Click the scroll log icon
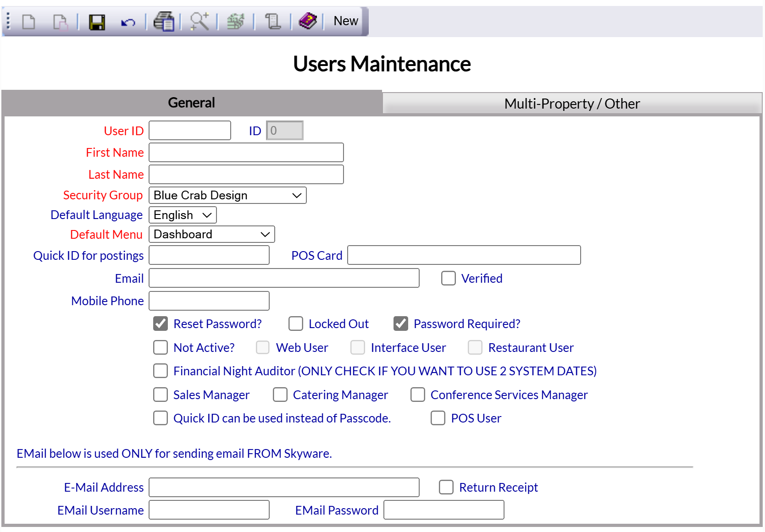This screenshot has height=532, width=765. (x=273, y=22)
